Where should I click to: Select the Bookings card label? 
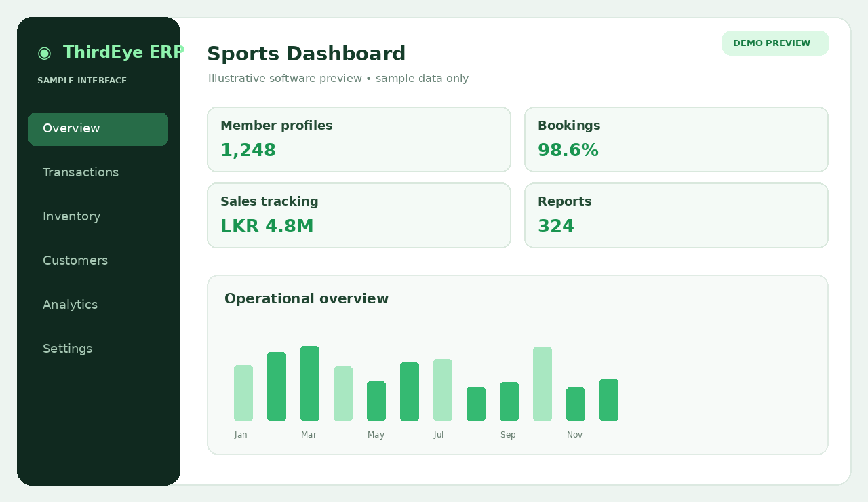coord(569,125)
